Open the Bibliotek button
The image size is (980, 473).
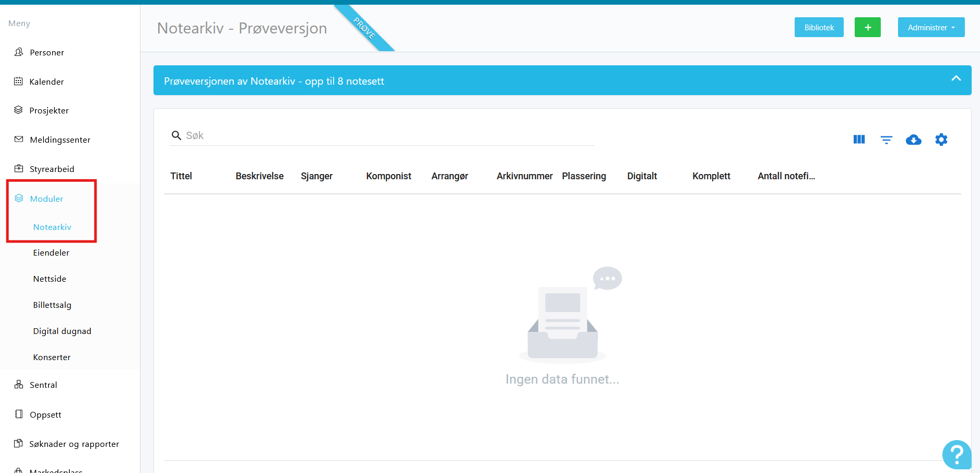(x=819, y=27)
